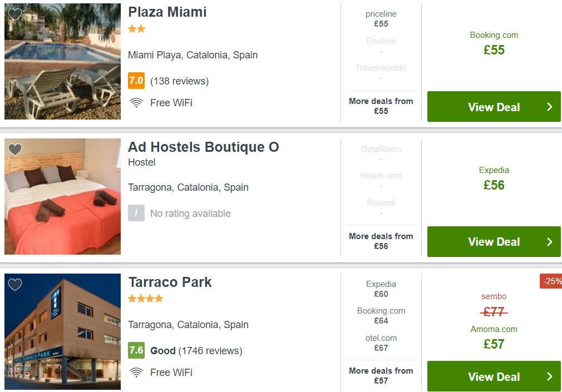Click the -25% discount badge
This screenshot has width=562, height=392.
tap(551, 281)
